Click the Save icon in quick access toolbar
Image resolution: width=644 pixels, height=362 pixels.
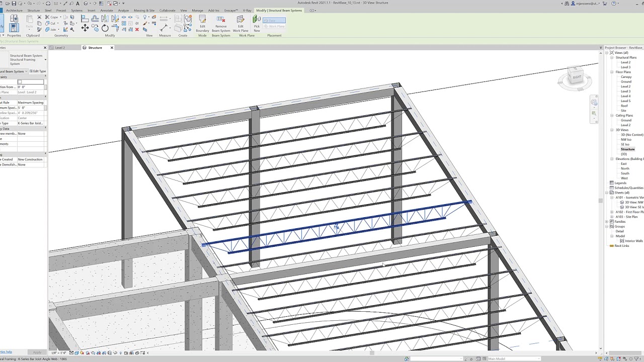tap(14, 4)
